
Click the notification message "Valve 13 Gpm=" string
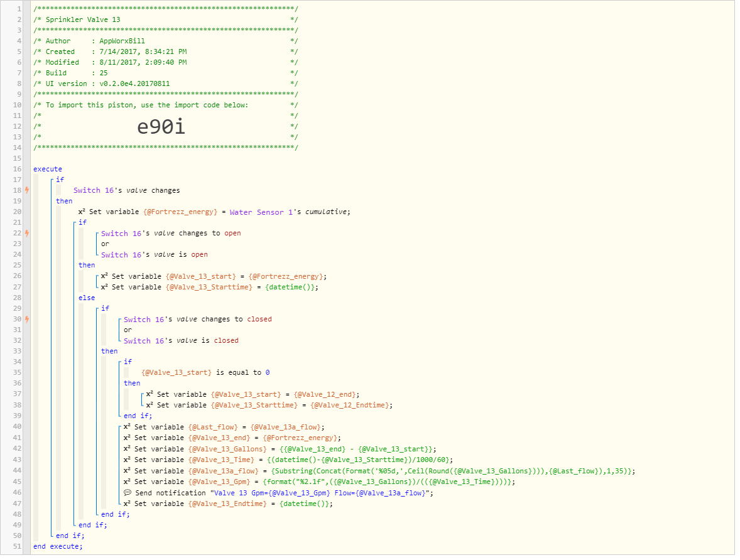321,493
